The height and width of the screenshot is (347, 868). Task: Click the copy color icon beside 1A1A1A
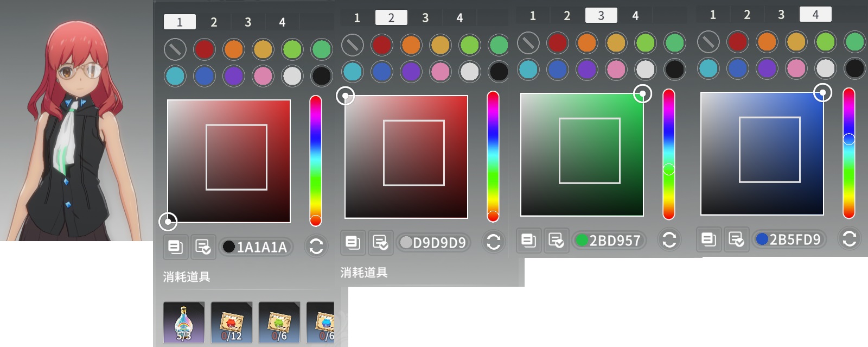176,247
